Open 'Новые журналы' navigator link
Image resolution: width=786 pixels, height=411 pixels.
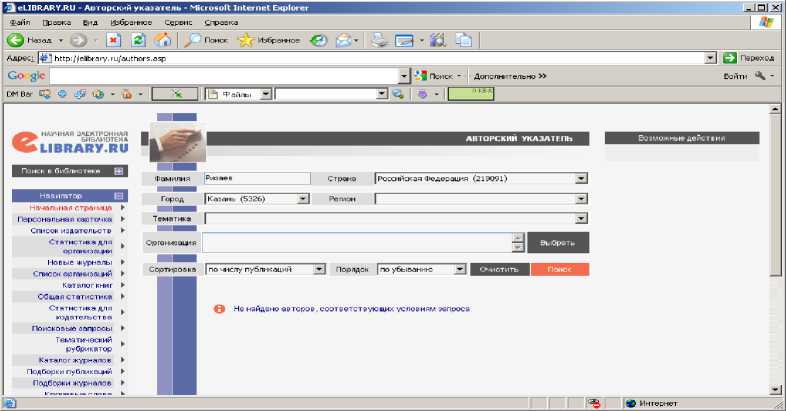80,262
